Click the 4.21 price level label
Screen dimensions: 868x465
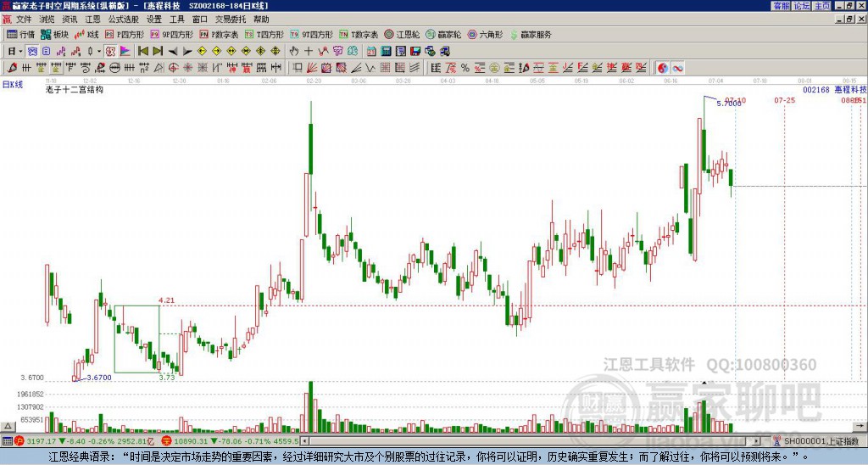coord(167,300)
